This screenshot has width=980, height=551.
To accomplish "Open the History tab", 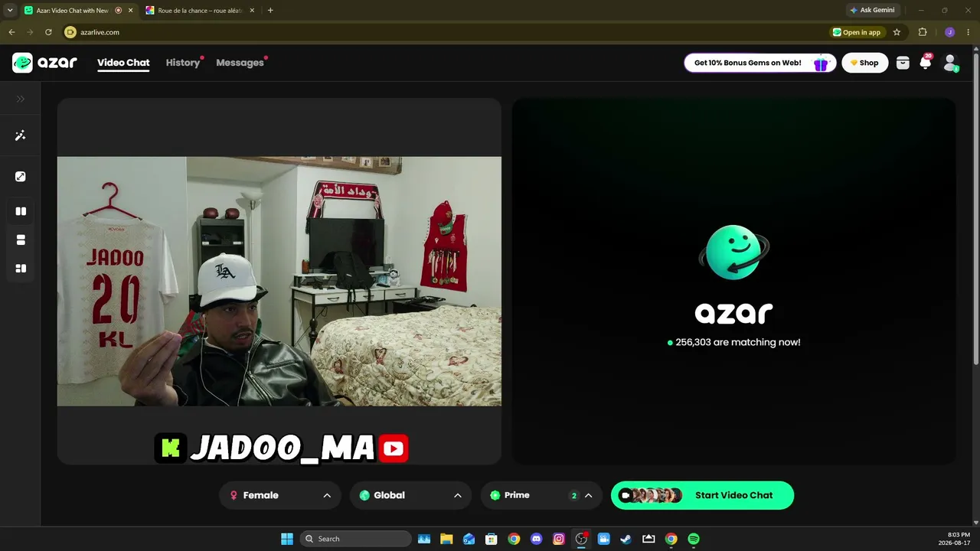I will tap(183, 63).
